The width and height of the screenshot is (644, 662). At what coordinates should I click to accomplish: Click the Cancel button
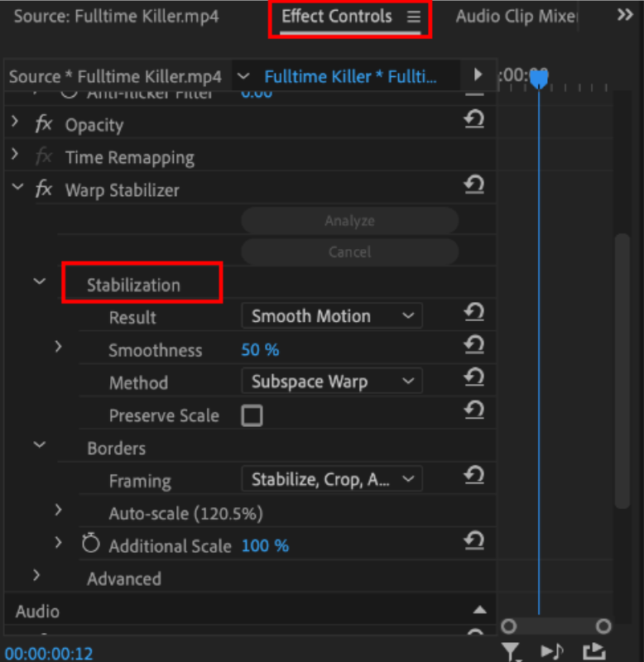(x=350, y=252)
